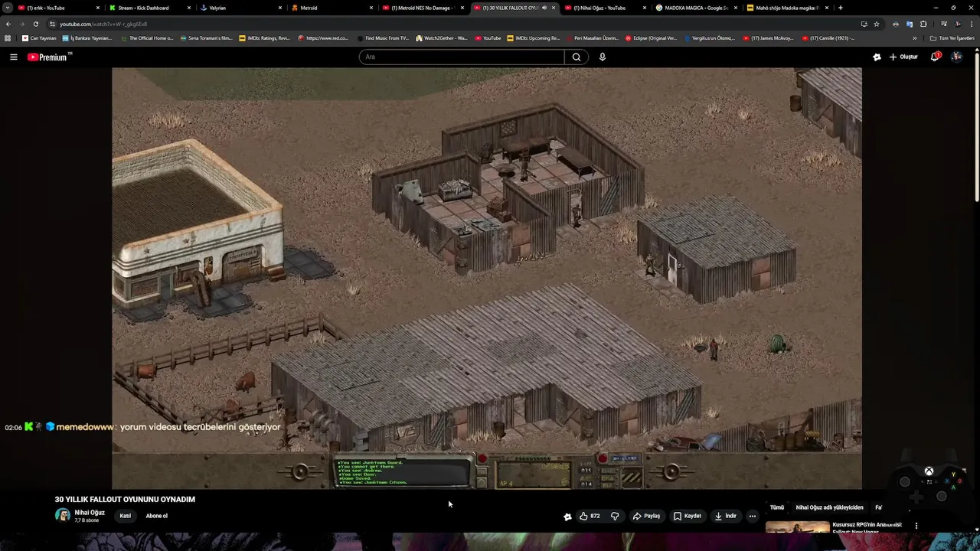Dislike the video with thumbs-down
The image size is (980, 551).
(615, 516)
